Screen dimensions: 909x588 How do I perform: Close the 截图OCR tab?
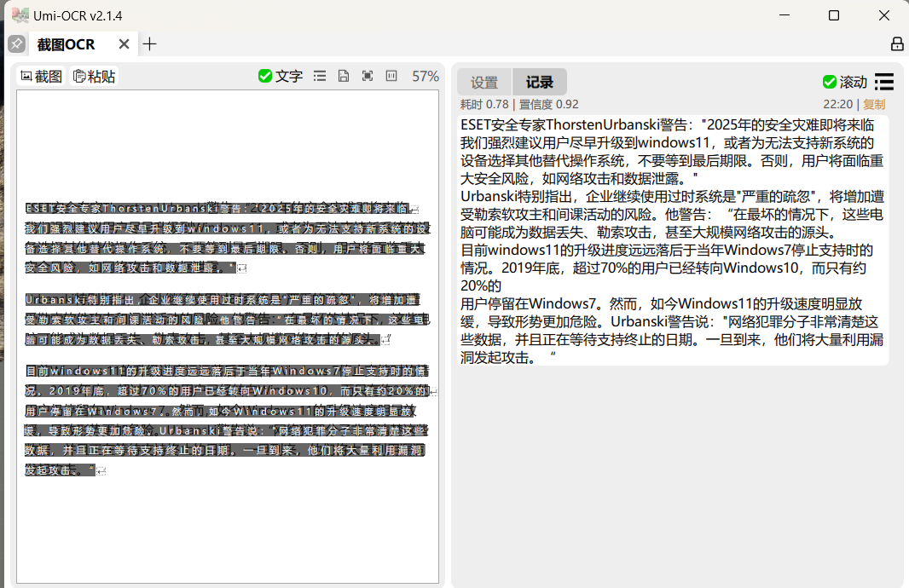[124, 44]
